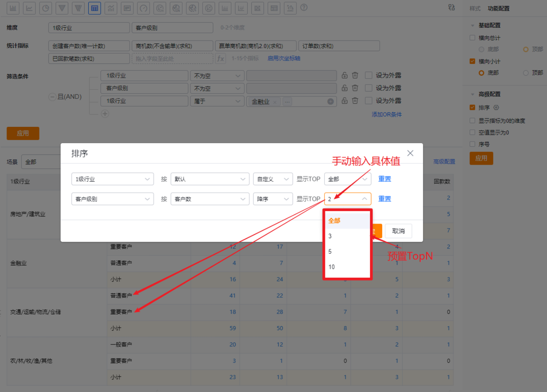This screenshot has width=547, height=392.
Task: Click lock icon in 客户级别 filter row
Action: tap(344, 88)
